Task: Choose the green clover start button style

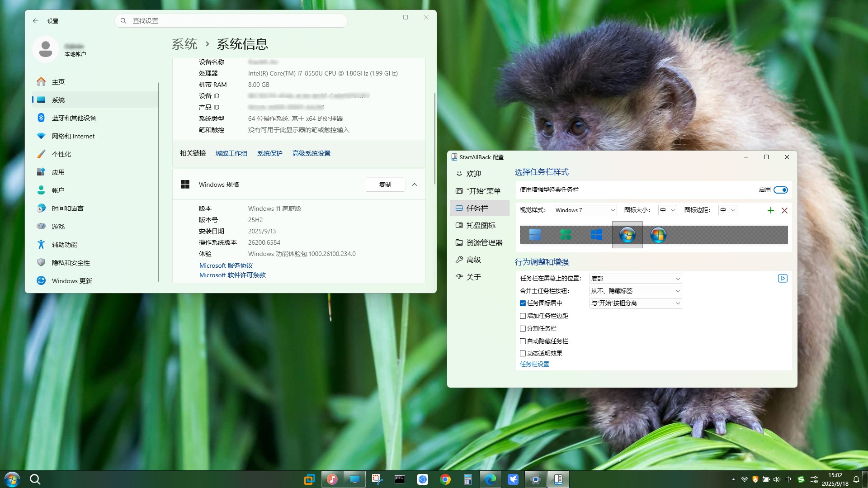Action: click(x=566, y=235)
